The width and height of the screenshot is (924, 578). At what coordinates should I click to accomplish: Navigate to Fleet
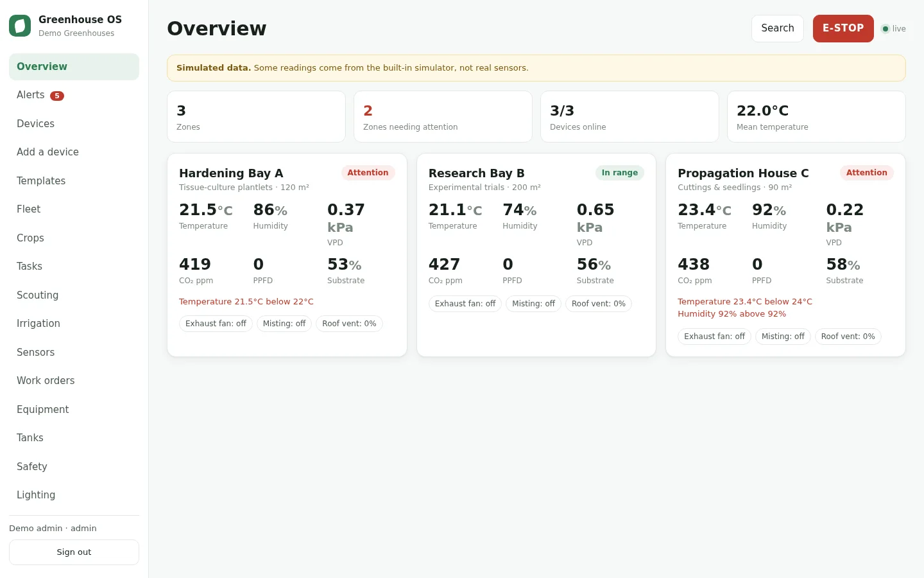(x=74, y=209)
